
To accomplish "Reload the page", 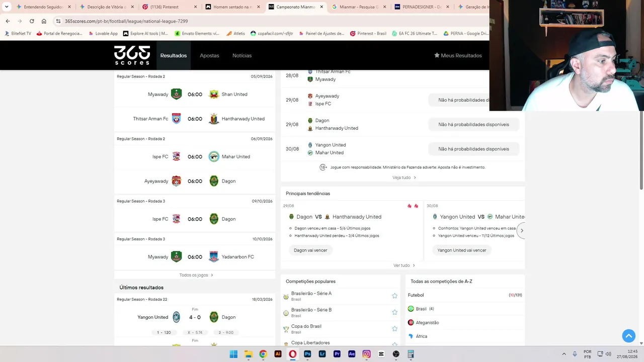I will (32, 21).
